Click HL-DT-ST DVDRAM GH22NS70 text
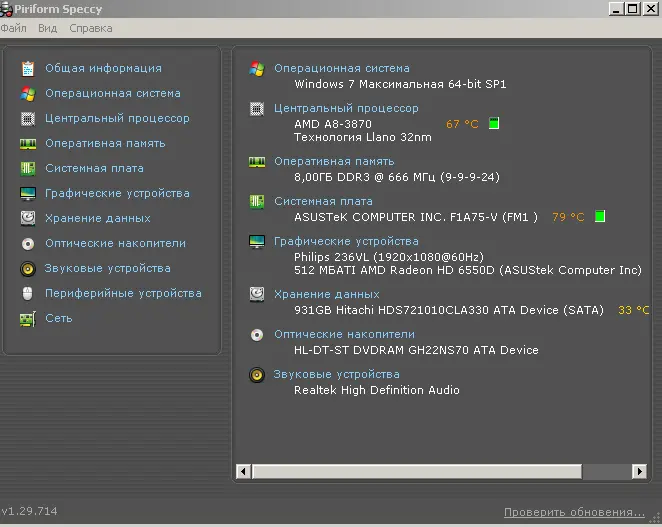The image size is (662, 527). point(416,350)
